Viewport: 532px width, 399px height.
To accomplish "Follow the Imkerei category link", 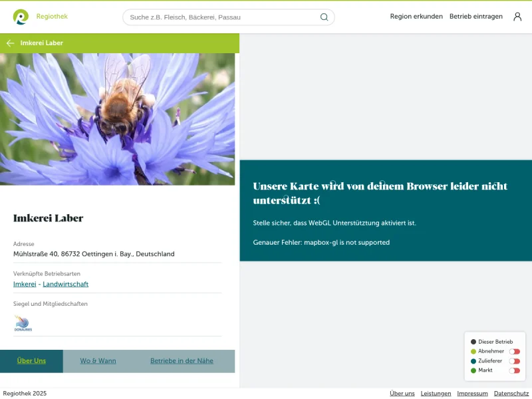I will [25, 284].
